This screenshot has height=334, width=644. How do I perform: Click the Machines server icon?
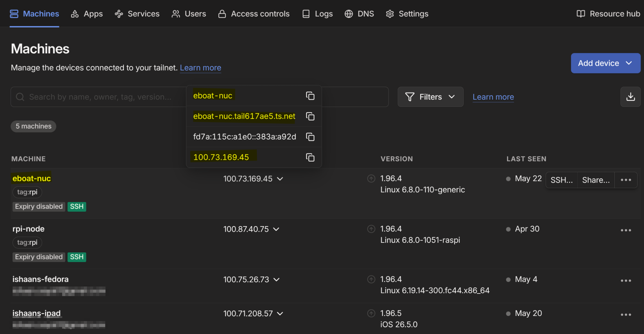[14, 14]
